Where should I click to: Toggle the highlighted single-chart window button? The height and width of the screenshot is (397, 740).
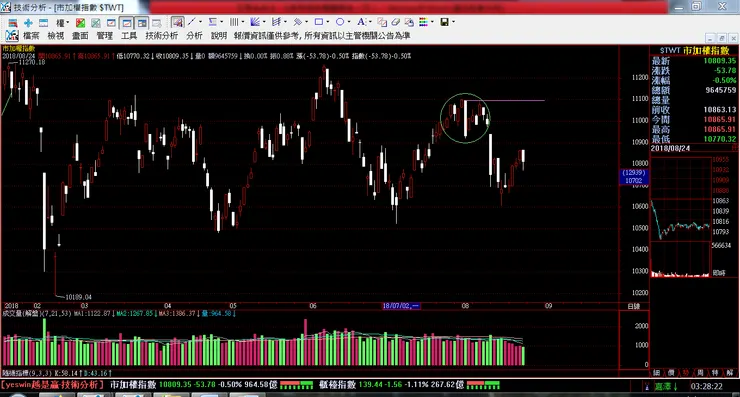126,23
